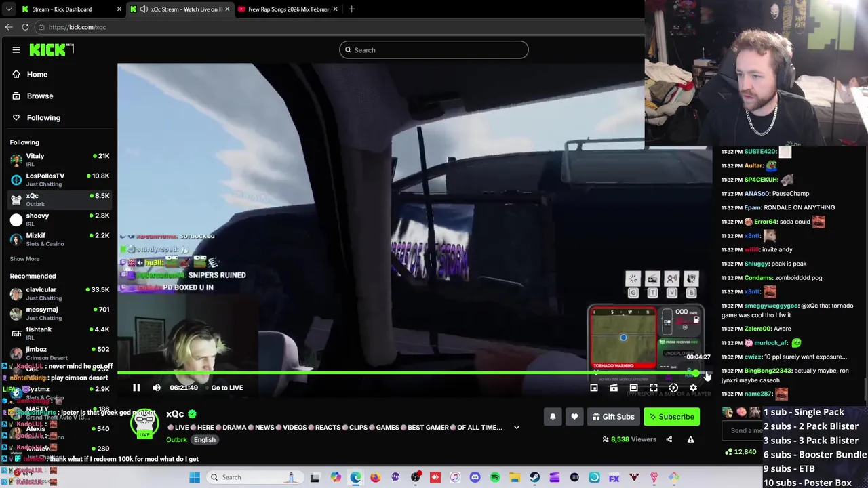Open Vitaly's channel in Following list
The height and width of the screenshot is (488, 868).
(60, 160)
